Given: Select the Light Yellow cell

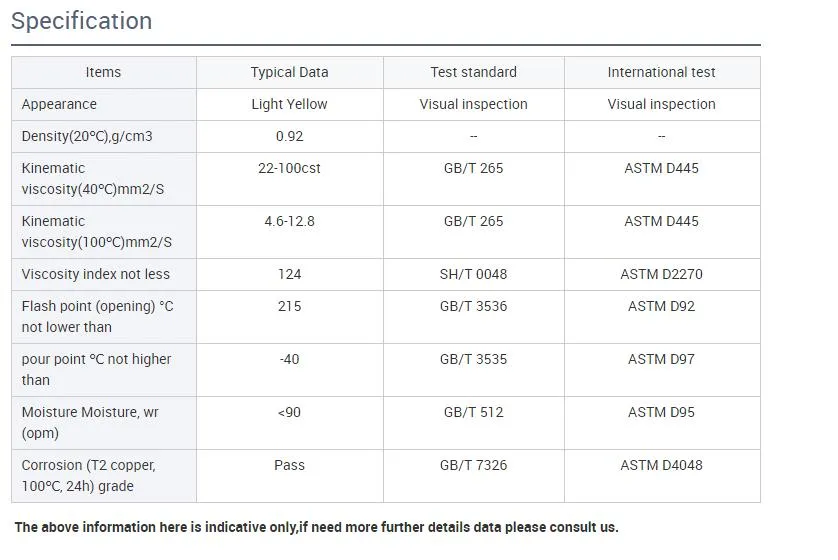Looking at the screenshot, I should (x=289, y=104).
